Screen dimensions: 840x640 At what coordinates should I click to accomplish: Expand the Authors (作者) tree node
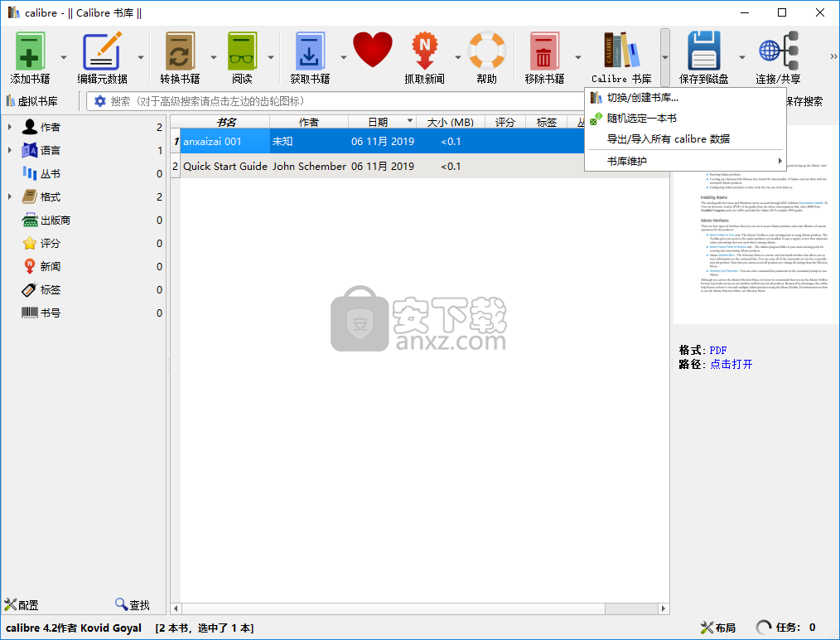[x=10, y=127]
